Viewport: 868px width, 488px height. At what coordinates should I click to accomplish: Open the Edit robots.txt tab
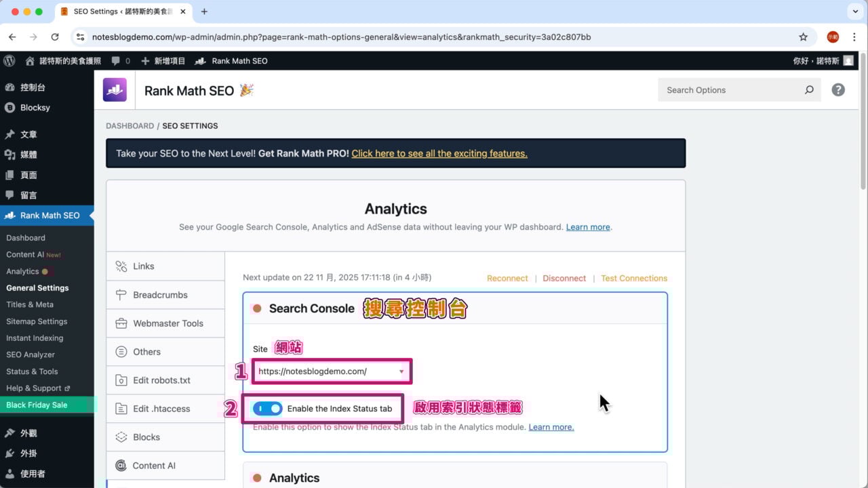point(161,380)
